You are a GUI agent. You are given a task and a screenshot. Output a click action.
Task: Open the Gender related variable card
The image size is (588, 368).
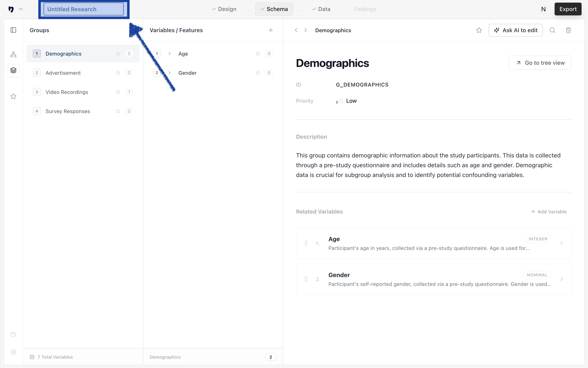pyautogui.click(x=433, y=279)
